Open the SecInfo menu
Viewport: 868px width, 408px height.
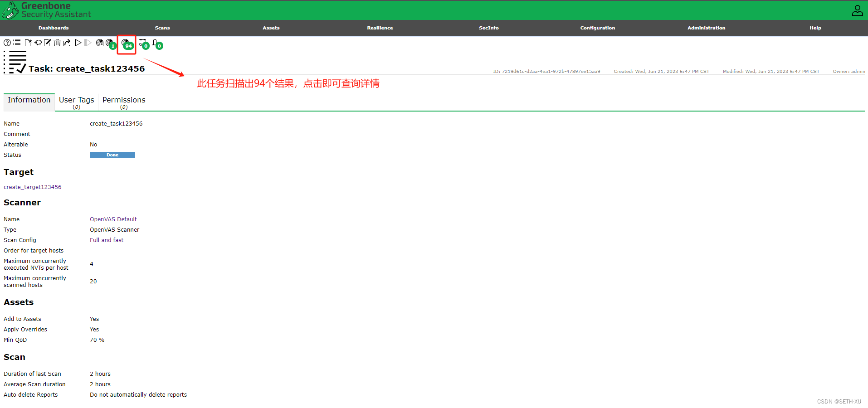pyautogui.click(x=488, y=28)
